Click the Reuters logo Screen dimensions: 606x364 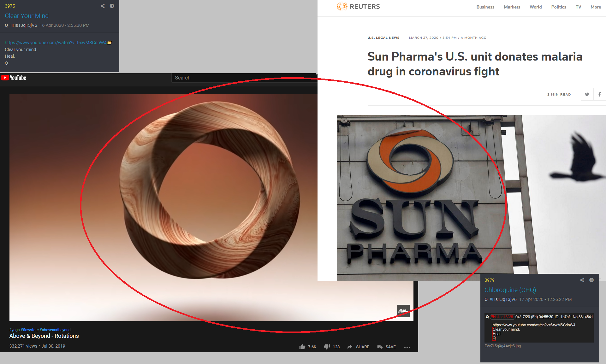point(358,7)
